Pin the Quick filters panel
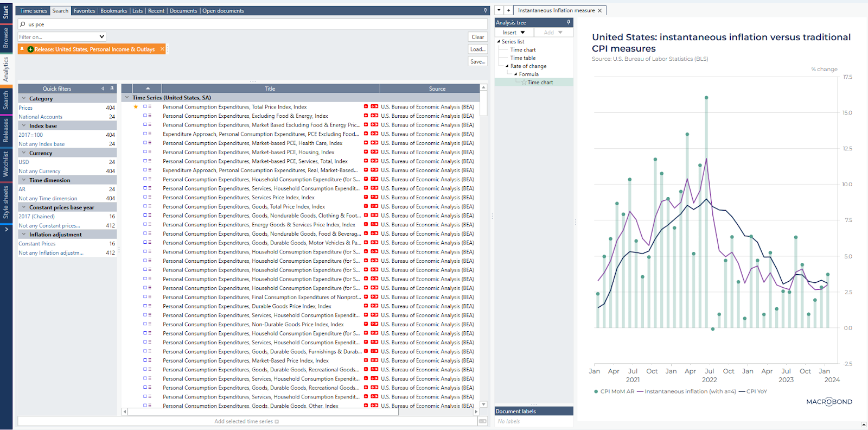The height and width of the screenshot is (430, 868). (x=112, y=88)
